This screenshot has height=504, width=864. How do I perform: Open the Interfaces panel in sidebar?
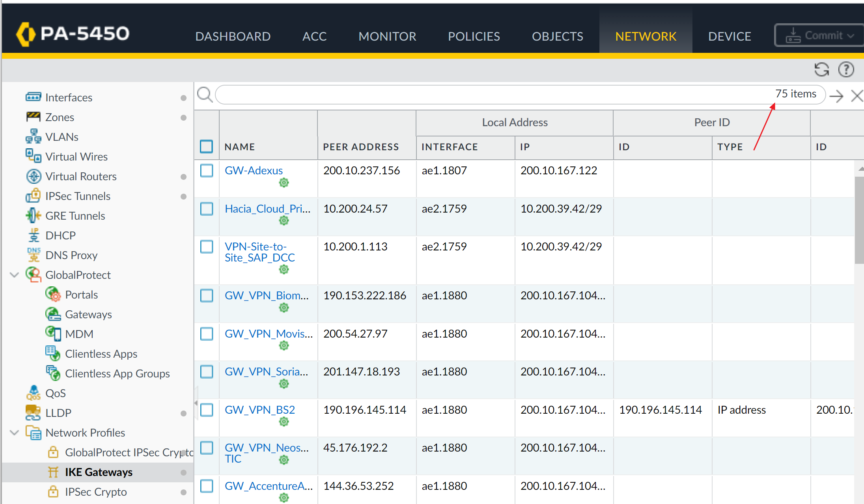pyautogui.click(x=69, y=97)
